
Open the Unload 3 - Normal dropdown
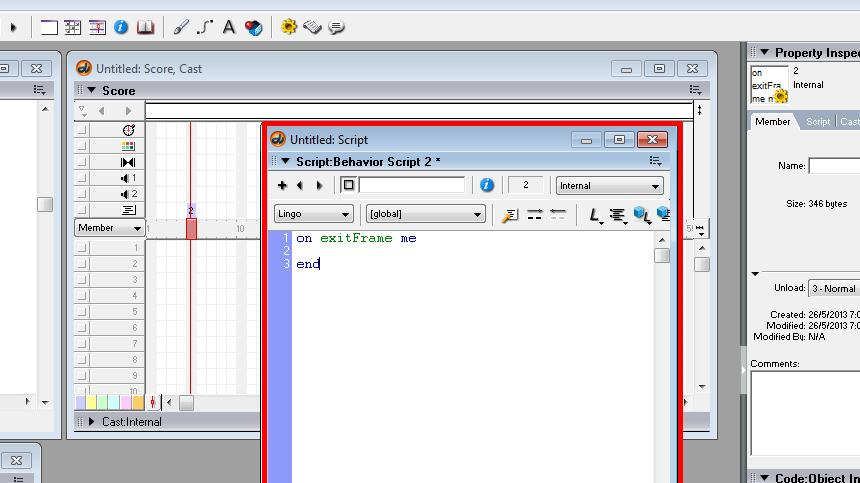[834, 288]
